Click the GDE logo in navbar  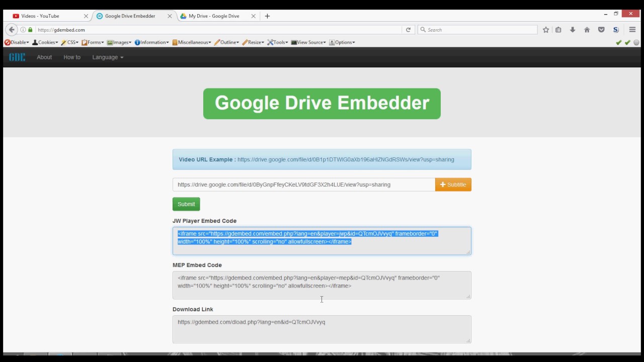pos(17,57)
